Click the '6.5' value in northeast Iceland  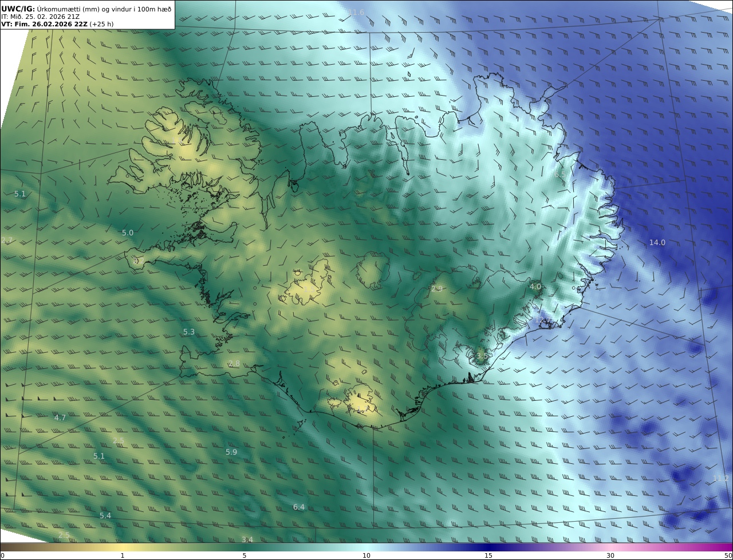click(x=559, y=173)
